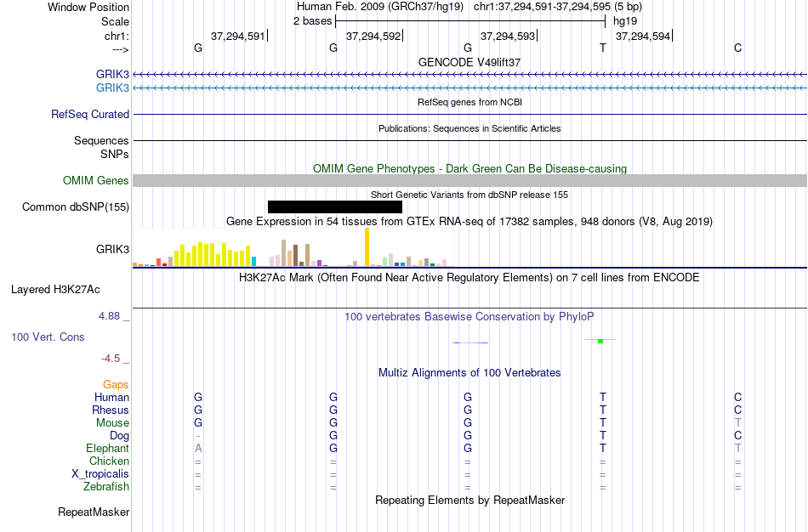This screenshot has width=808, height=532.
Task: Click the Gaps label in Multiz alignment
Action: [116, 385]
